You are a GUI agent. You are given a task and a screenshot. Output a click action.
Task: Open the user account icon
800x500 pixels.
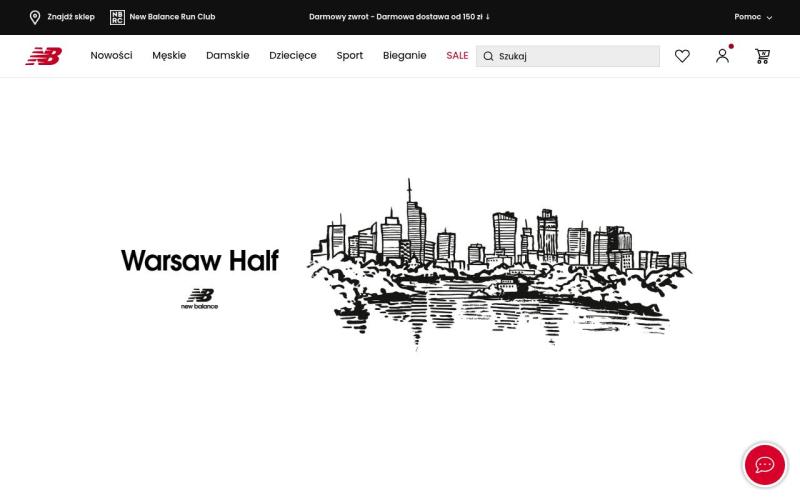click(722, 56)
